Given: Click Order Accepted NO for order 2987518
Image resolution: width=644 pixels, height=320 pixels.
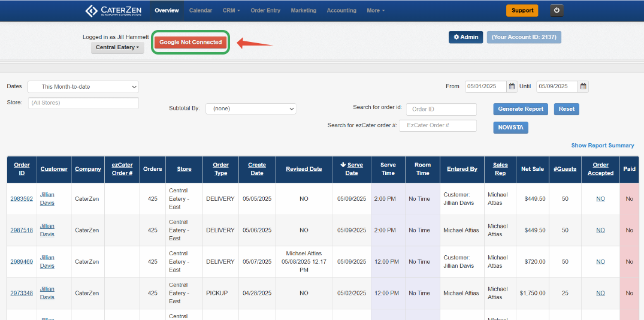Looking at the screenshot, I should (600, 230).
